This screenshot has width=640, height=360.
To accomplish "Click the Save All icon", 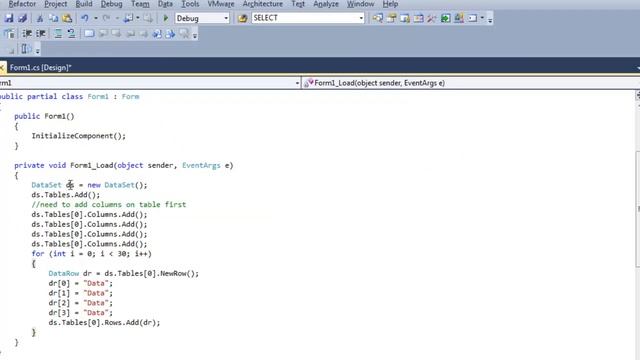I will coord(22,18).
